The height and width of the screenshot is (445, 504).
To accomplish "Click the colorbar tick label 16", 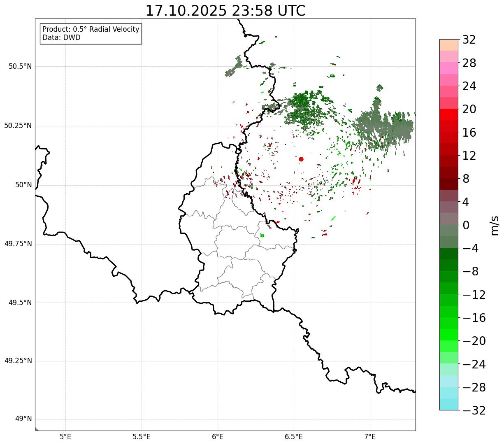I will click(x=469, y=133).
